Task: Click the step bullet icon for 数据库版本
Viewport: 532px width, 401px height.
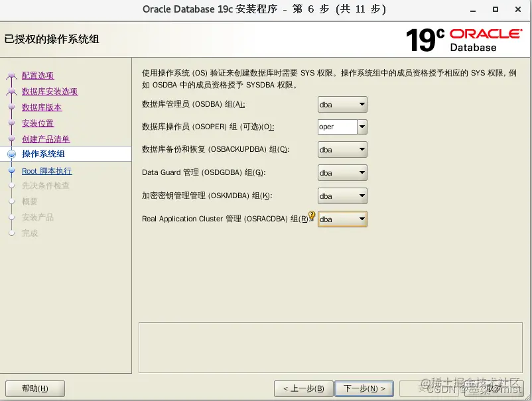Action: coord(11,107)
